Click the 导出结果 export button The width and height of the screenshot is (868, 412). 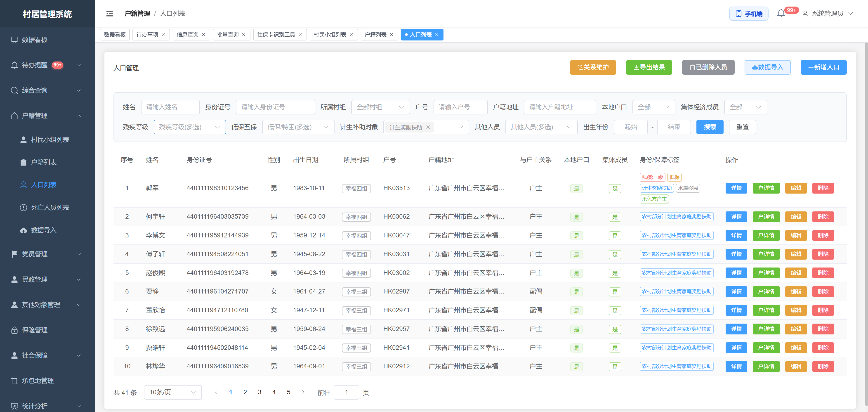(649, 67)
